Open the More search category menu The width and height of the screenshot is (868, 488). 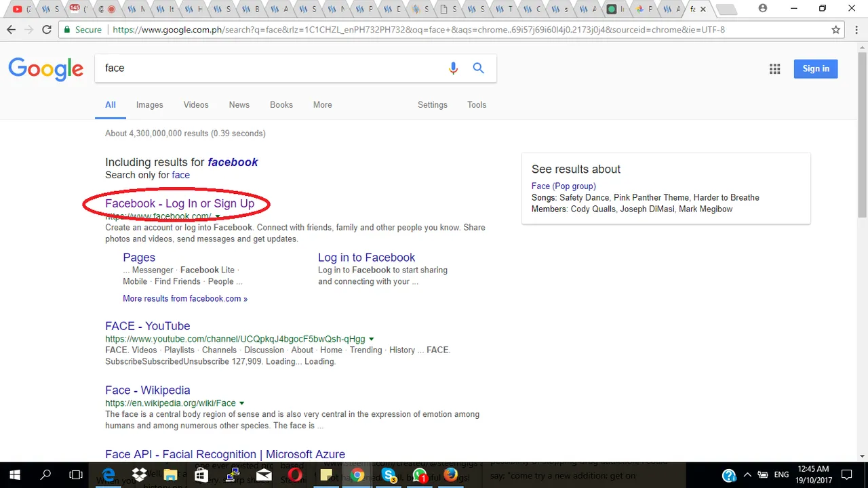[322, 105]
